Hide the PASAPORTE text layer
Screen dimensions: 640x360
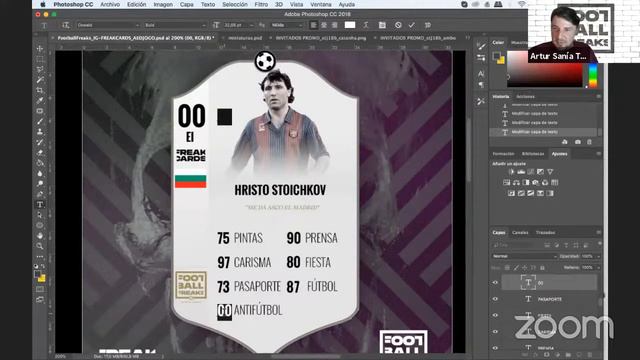pos(495,299)
